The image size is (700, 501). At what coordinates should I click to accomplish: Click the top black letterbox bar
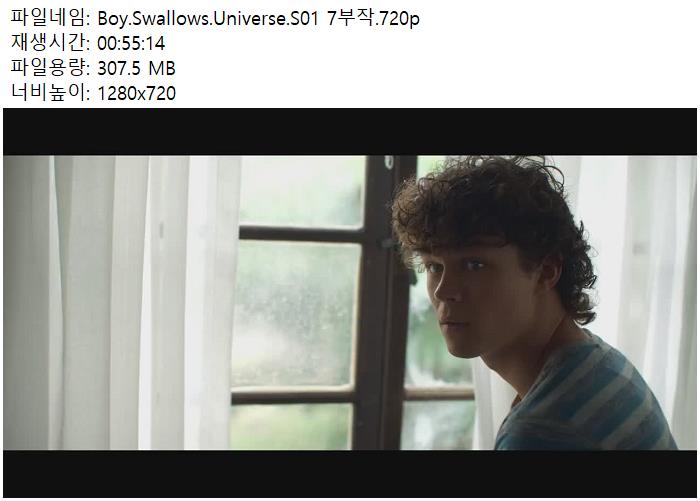[350, 132]
